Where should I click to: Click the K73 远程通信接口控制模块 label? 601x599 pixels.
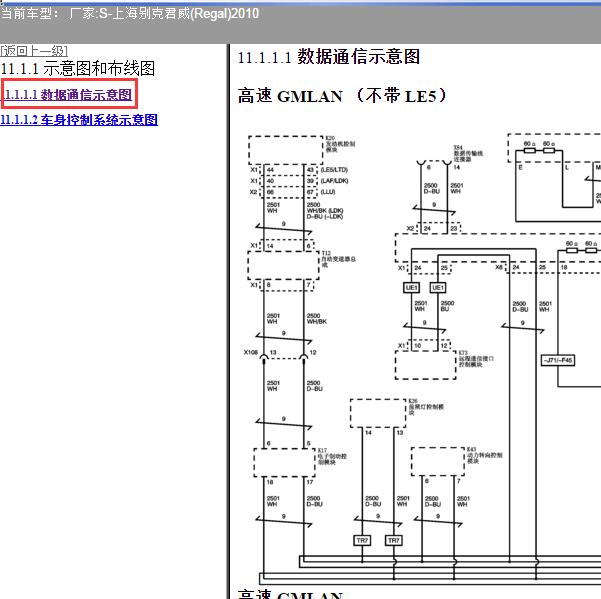click(476, 359)
